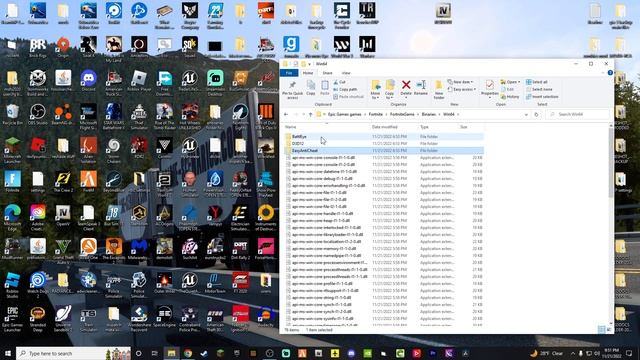
Task: Switch to large icons view button
Action: click(609, 329)
